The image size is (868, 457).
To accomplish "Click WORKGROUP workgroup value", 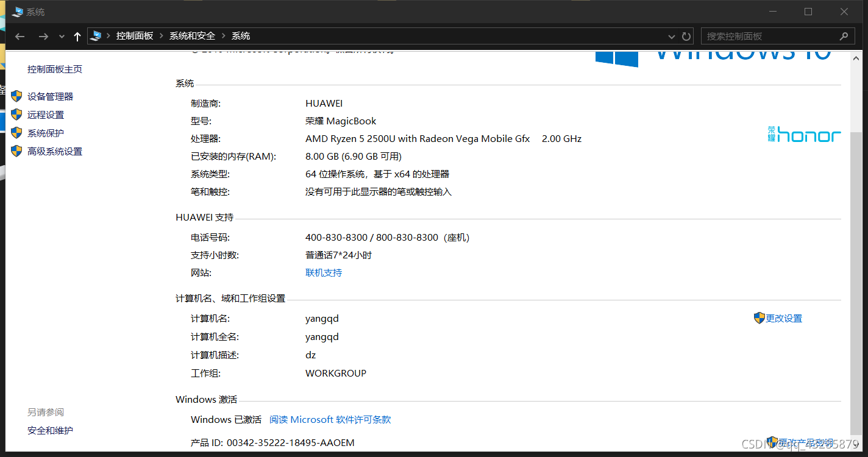I will (336, 373).
